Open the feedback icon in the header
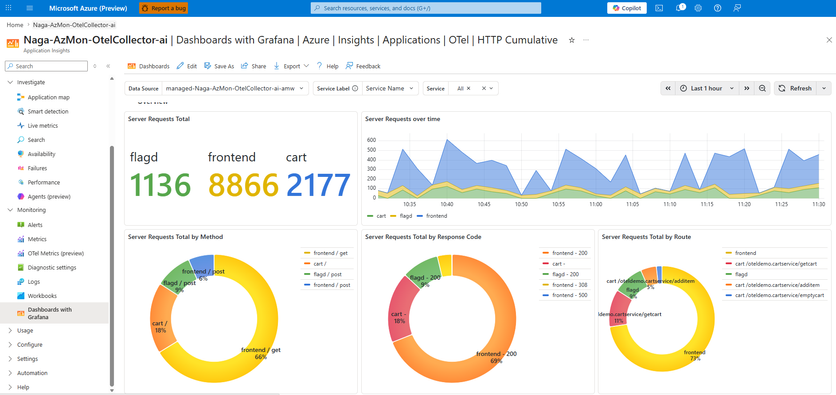 click(737, 8)
